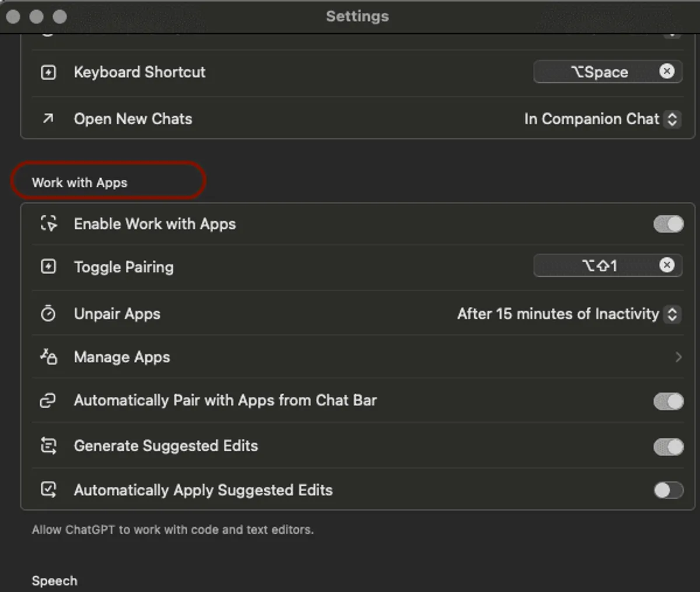Image resolution: width=700 pixels, height=592 pixels.
Task: Enable Automatically Apply Suggested Edits switch
Action: coord(668,490)
